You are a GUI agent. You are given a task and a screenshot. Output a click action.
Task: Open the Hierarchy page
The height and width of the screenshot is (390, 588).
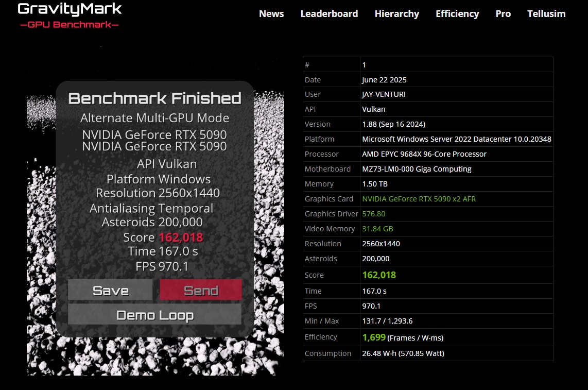tap(397, 14)
